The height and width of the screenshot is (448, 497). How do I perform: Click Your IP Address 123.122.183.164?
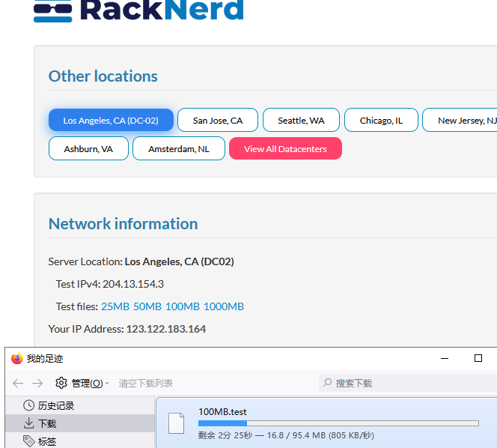pyautogui.click(x=166, y=329)
